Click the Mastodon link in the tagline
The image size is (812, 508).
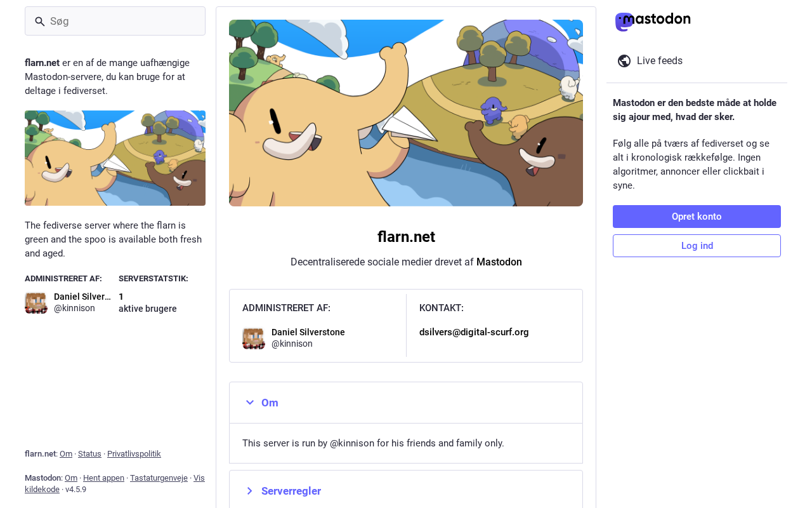pyautogui.click(x=499, y=262)
